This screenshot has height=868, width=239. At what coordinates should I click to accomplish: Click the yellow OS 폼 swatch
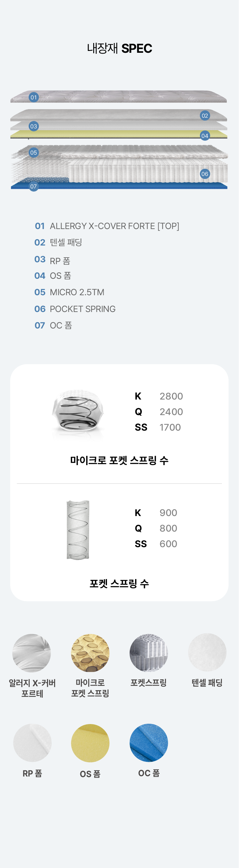(90, 743)
